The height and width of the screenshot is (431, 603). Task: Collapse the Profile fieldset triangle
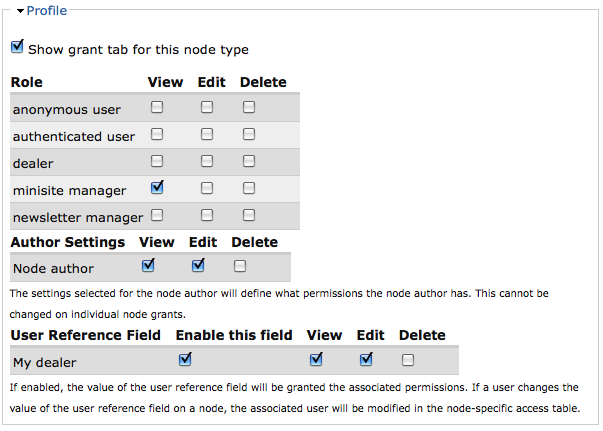[20, 11]
